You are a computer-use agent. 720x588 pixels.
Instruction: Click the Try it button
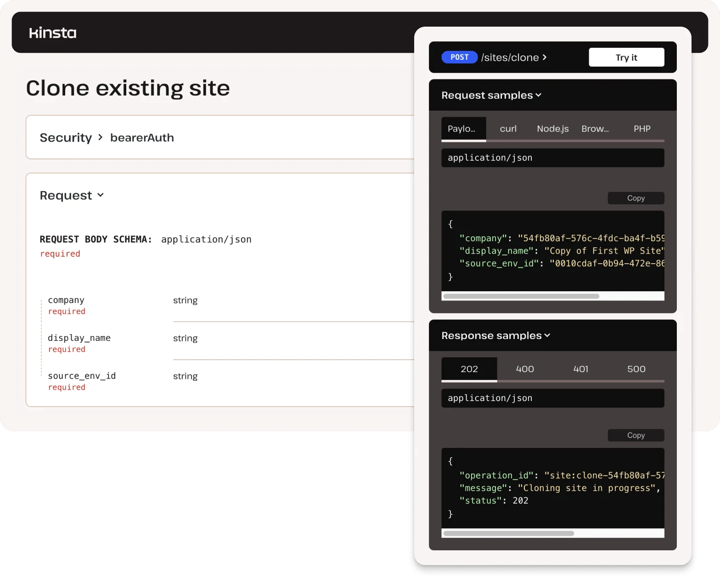626,57
